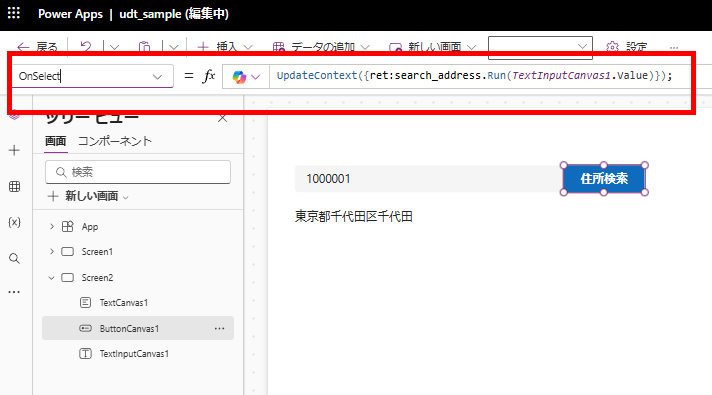Click the paste clipboard icon
The image size is (712, 395).
(x=144, y=47)
